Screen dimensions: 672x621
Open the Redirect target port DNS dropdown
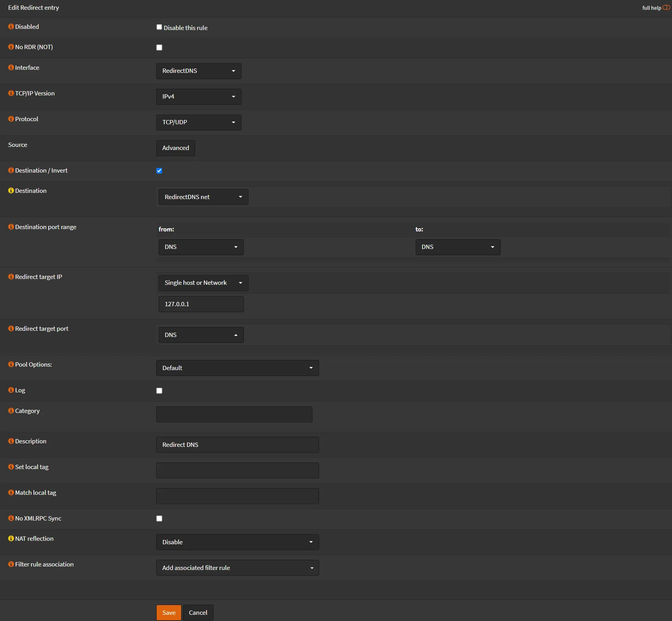(x=201, y=335)
